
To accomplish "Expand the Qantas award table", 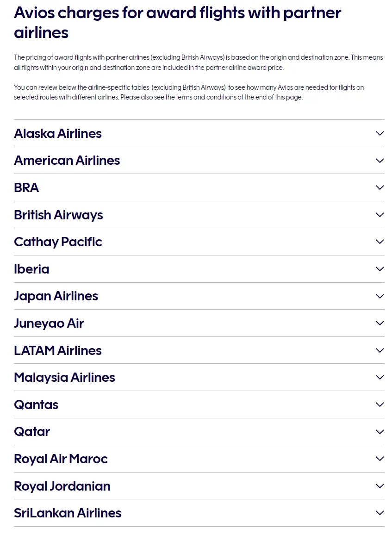I will [x=36, y=404].
